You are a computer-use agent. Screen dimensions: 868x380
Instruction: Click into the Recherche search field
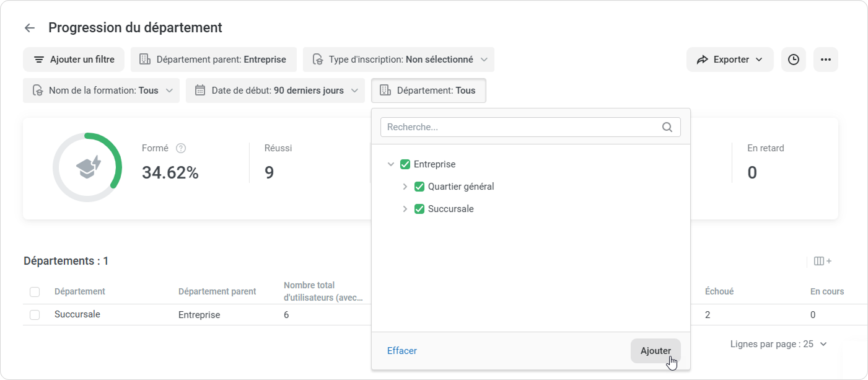click(520, 127)
